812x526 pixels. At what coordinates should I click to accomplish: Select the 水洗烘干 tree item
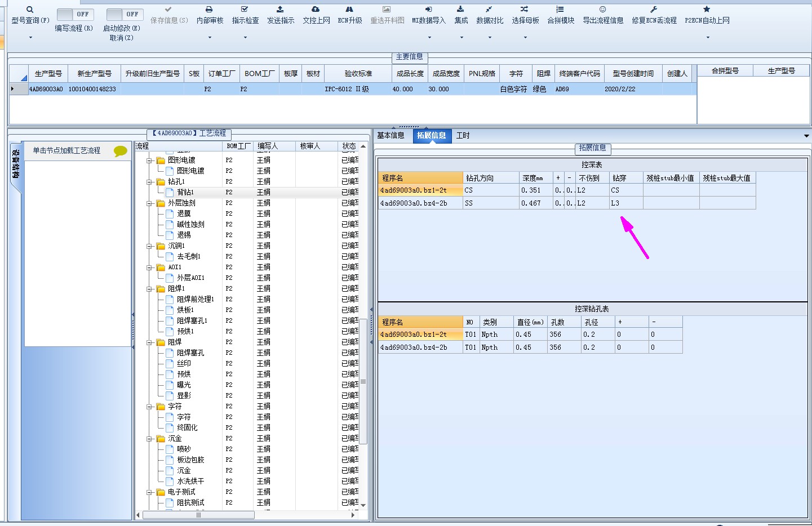[190, 481]
